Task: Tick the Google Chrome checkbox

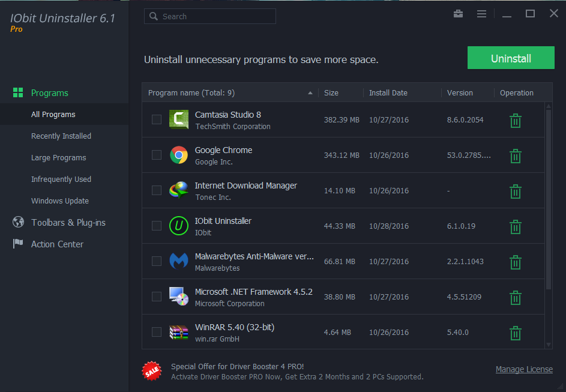Action: 156,155
